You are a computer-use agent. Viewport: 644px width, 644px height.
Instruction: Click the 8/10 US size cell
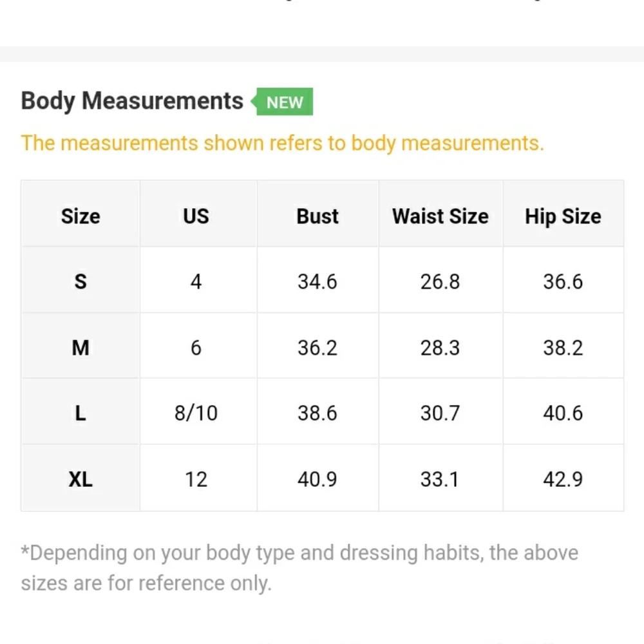tap(196, 413)
